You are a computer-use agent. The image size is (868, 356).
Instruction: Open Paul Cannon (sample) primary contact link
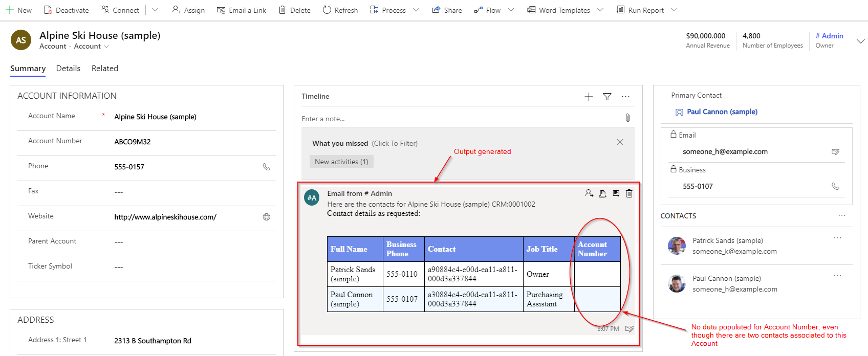[722, 112]
